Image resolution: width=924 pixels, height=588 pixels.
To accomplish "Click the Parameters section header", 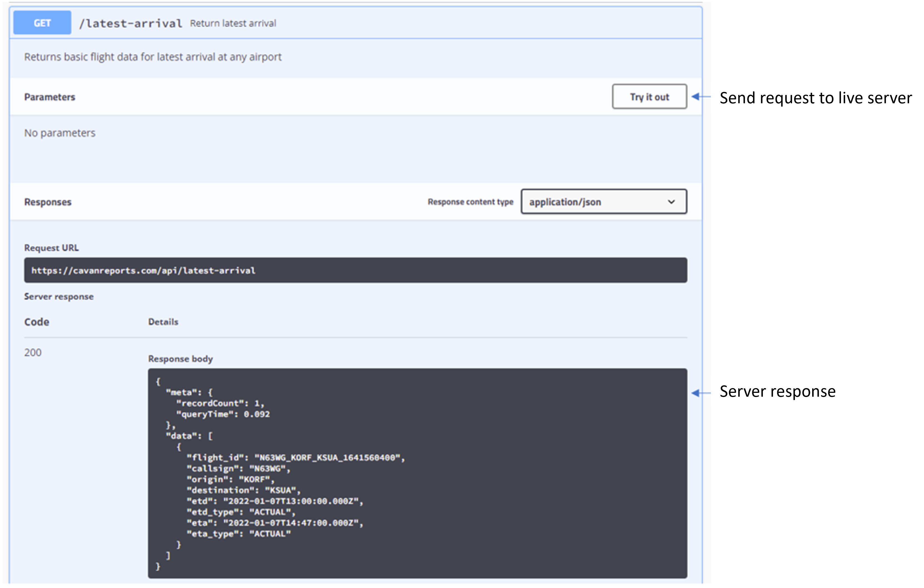I will tap(50, 97).
